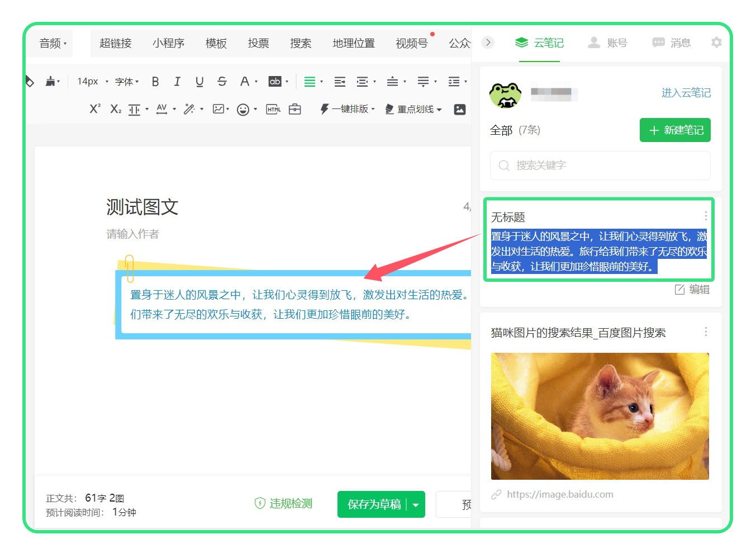Screen dimensions: 756x553
Task: Open the 地理位置 menu item
Action: click(x=354, y=43)
